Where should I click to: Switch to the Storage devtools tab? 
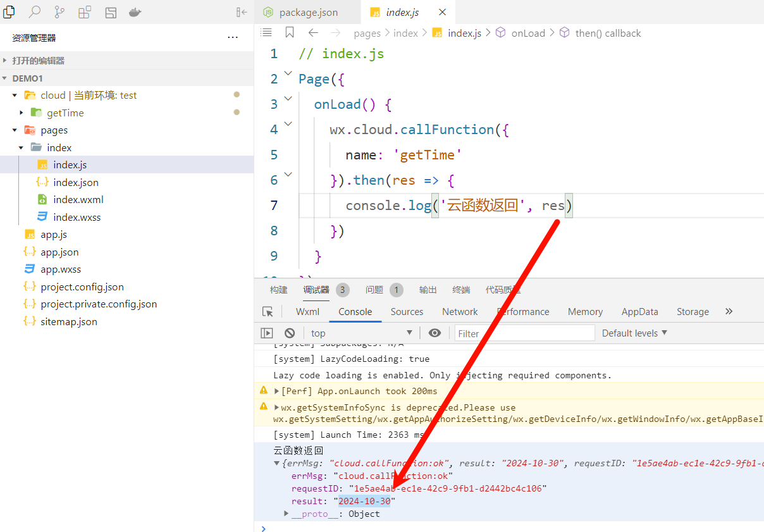(693, 312)
